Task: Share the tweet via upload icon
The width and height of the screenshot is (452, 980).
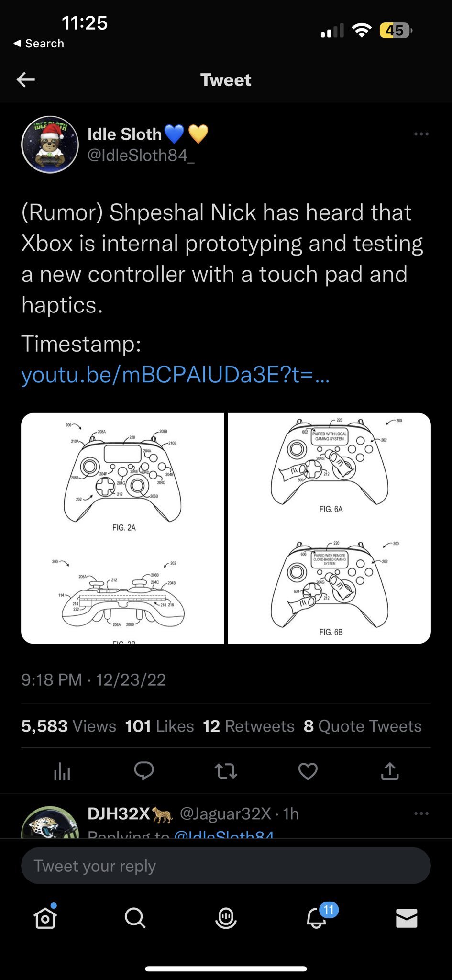Action: click(x=390, y=770)
